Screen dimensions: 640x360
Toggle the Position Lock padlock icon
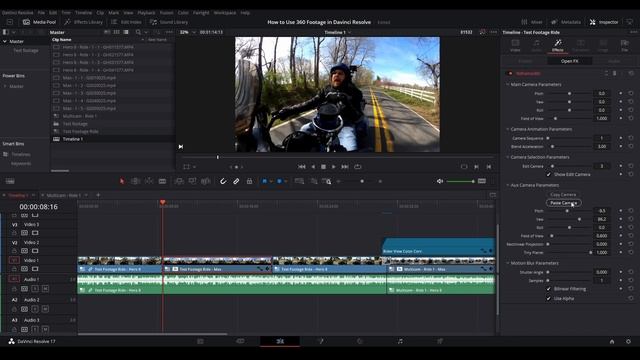pyautogui.click(x=249, y=181)
